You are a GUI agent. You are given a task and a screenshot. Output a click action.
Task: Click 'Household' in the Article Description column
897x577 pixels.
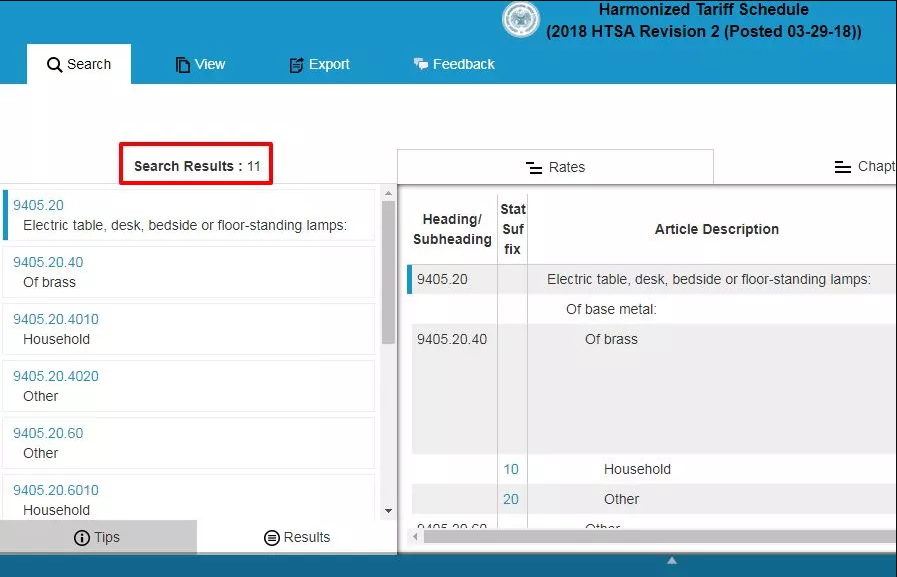pos(637,469)
